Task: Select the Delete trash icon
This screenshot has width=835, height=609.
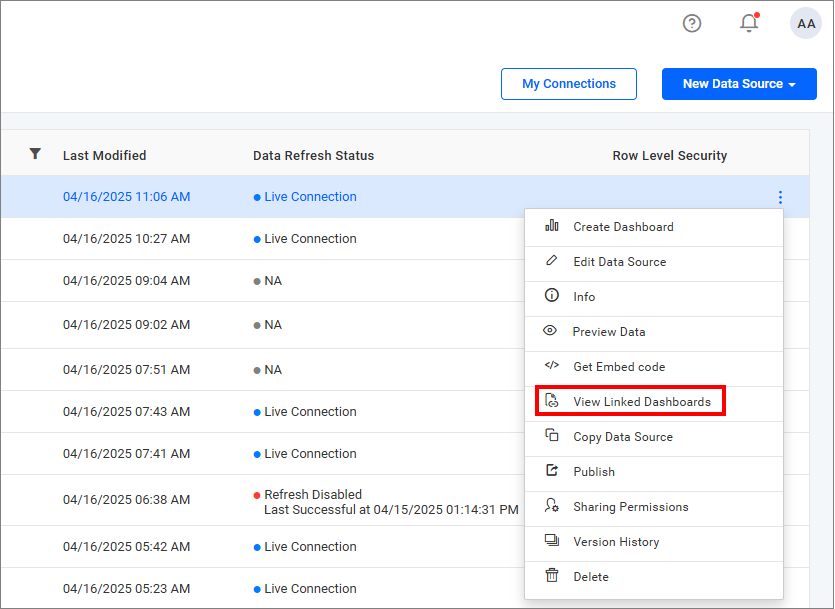Action: click(x=552, y=576)
